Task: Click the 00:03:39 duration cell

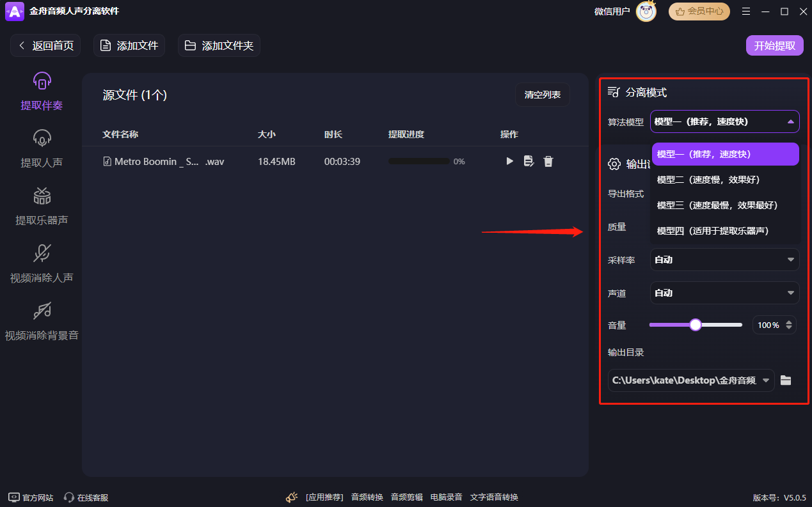Action: 342,162
